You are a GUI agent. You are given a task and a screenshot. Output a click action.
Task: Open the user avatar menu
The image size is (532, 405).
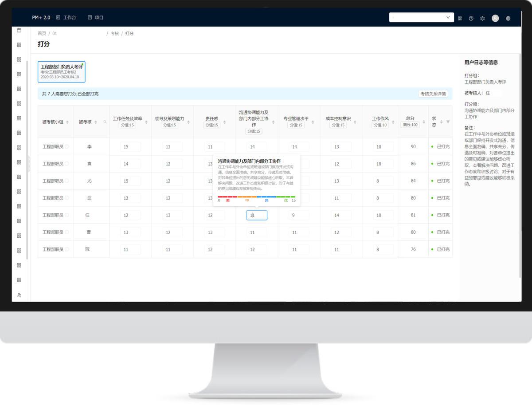pyautogui.click(x=495, y=18)
